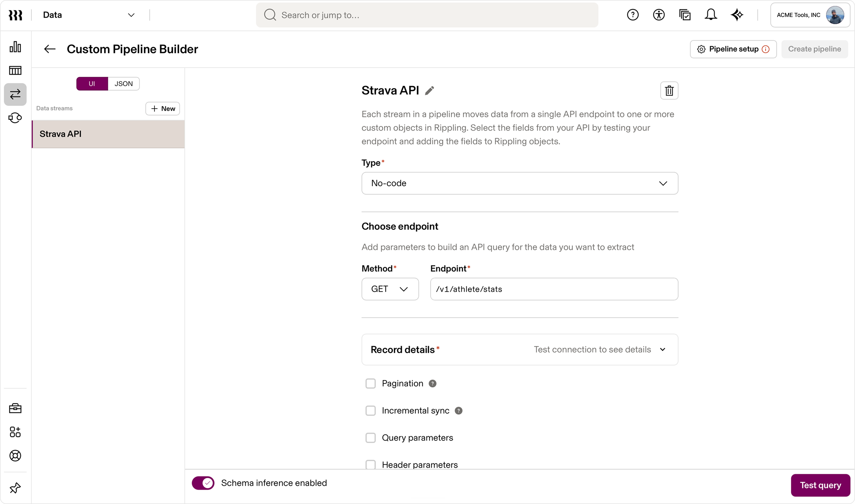Open the tasks checklist icon in top bar
The image size is (855, 504).
pos(685,15)
